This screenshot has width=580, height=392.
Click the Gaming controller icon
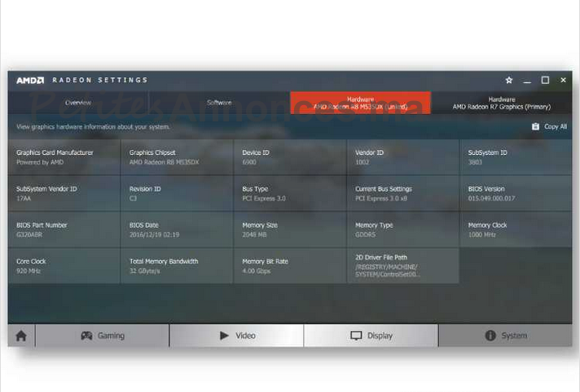click(86, 336)
